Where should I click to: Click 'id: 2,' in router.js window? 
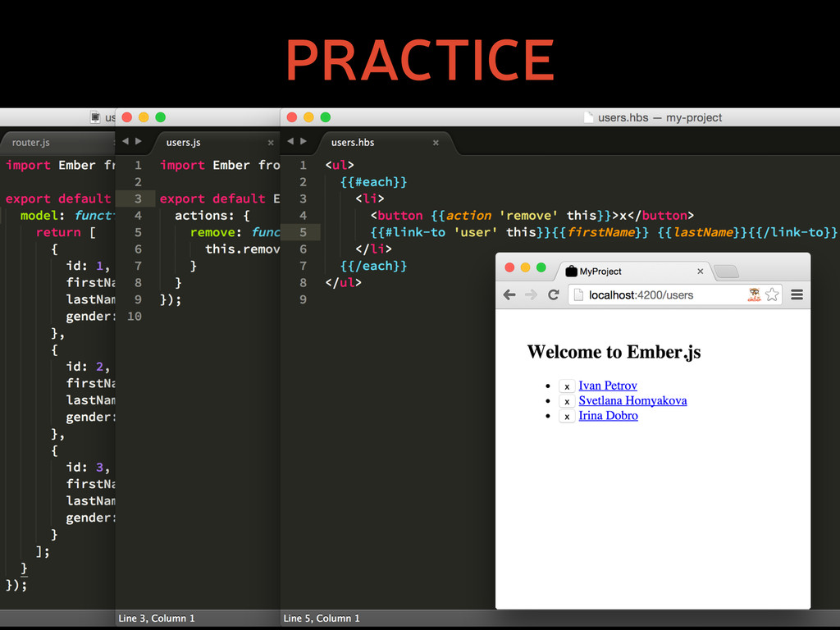(x=88, y=367)
